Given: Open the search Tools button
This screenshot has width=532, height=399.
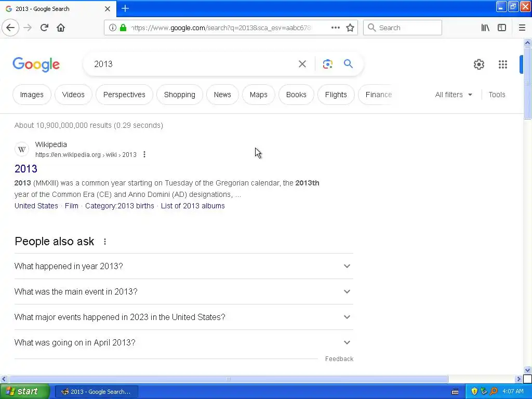Looking at the screenshot, I should pyautogui.click(x=497, y=95).
